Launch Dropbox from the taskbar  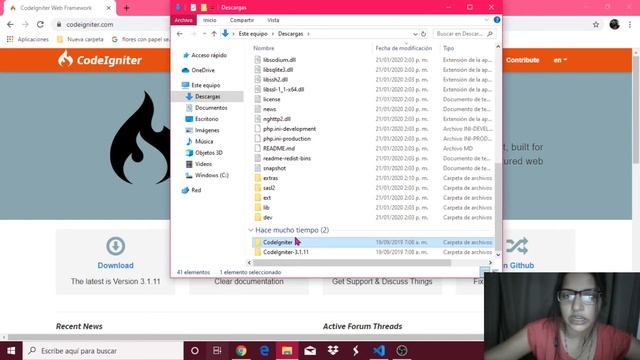click(333, 351)
